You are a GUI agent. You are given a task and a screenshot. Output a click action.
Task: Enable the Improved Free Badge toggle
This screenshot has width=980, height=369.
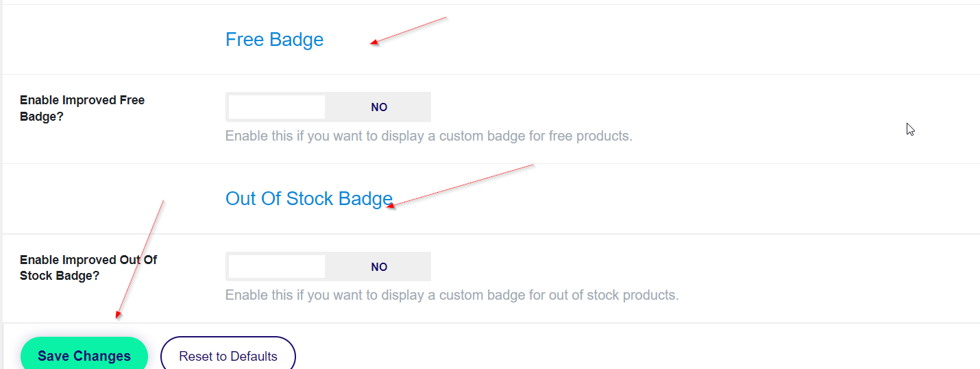point(328,107)
